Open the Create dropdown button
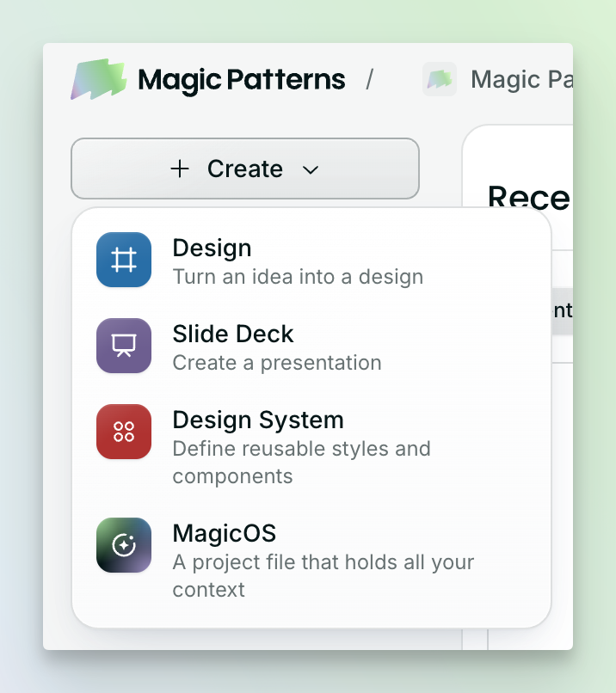This screenshot has width=616, height=693. click(x=245, y=169)
